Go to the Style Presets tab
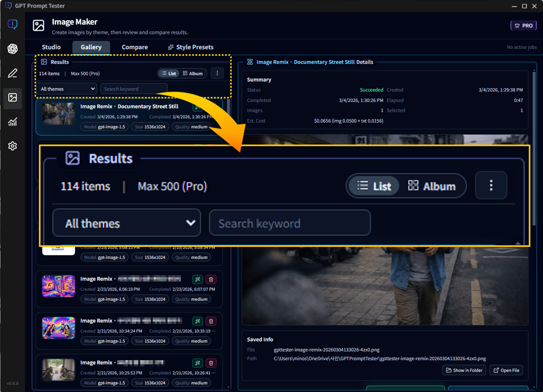Image resolution: width=543 pixels, height=392 pixels. pos(191,47)
